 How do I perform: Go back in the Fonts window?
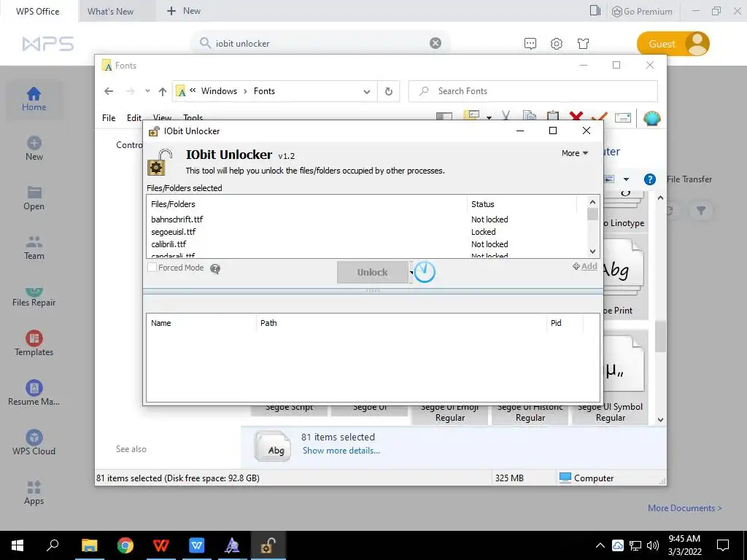coord(109,91)
